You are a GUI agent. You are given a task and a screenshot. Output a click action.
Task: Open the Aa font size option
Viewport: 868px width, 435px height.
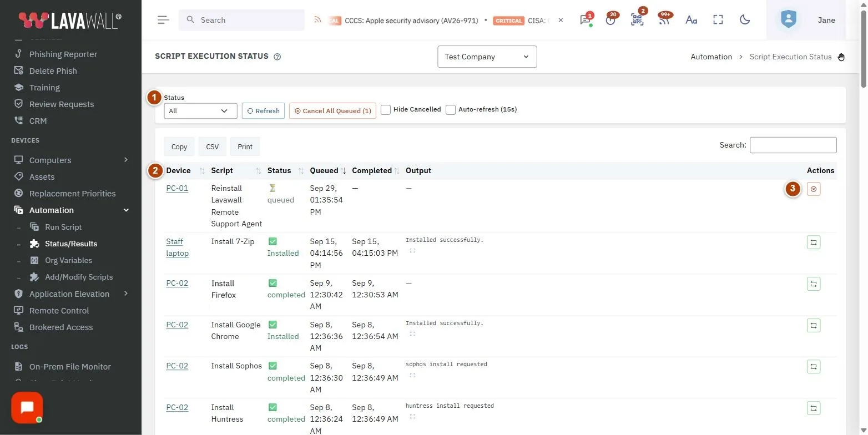691,20
